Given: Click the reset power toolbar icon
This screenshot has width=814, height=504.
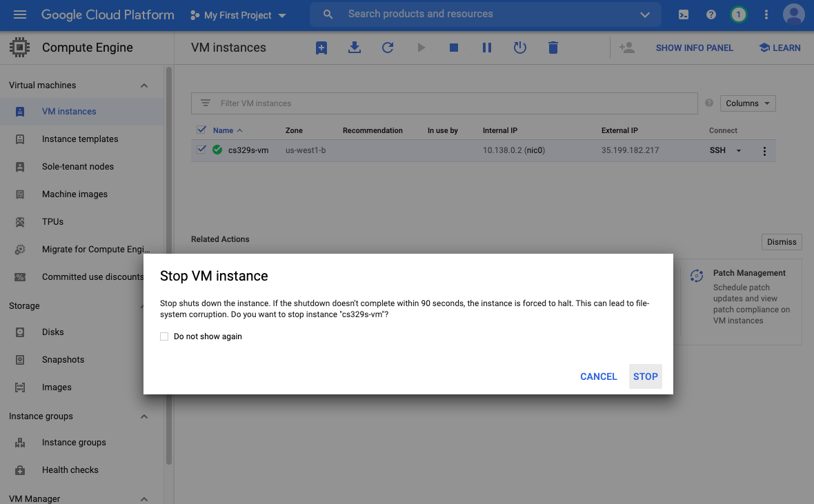Looking at the screenshot, I should [520, 48].
